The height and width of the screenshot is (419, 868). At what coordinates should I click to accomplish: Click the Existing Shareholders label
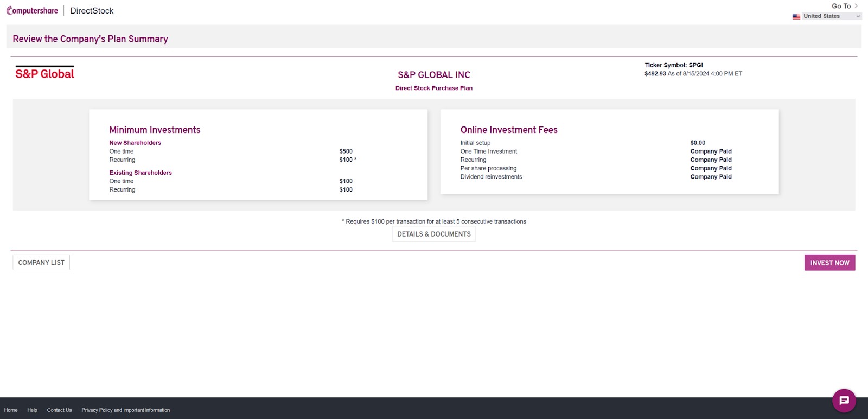coord(141,173)
